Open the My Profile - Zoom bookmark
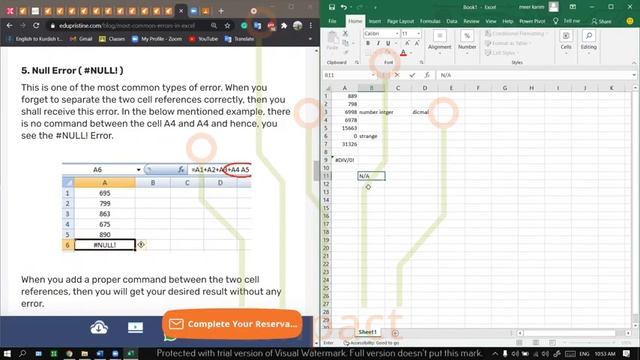This screenshot has height=360, width=640. pyautogui.click(x=157, y=39)
